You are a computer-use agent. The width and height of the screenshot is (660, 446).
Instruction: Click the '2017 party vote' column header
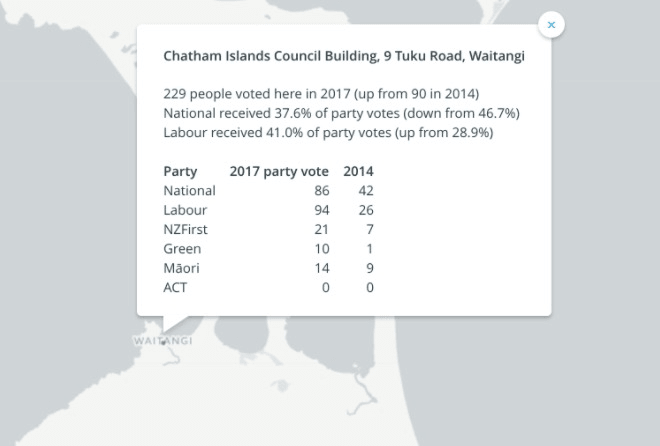279,171
